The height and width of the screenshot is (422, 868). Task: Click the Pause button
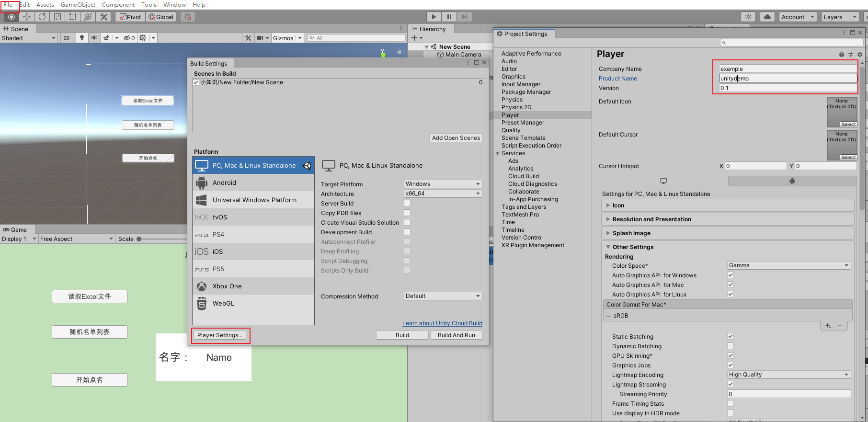point(449,17)
